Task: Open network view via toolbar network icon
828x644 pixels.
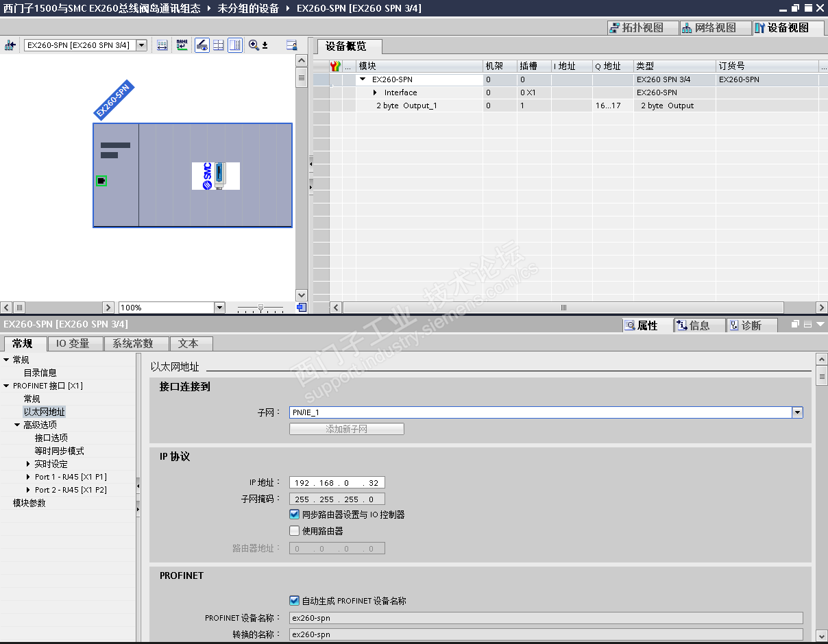Action: tap(10, 45)
